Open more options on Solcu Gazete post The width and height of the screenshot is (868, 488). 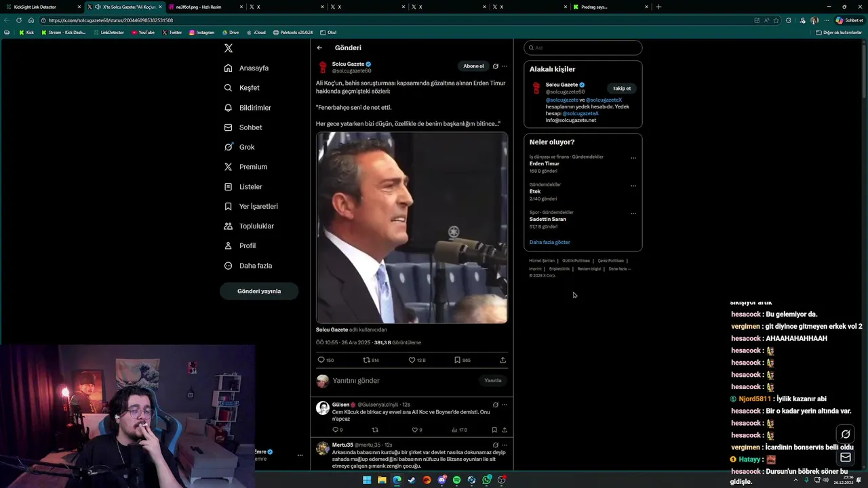[x=505, y=66]
